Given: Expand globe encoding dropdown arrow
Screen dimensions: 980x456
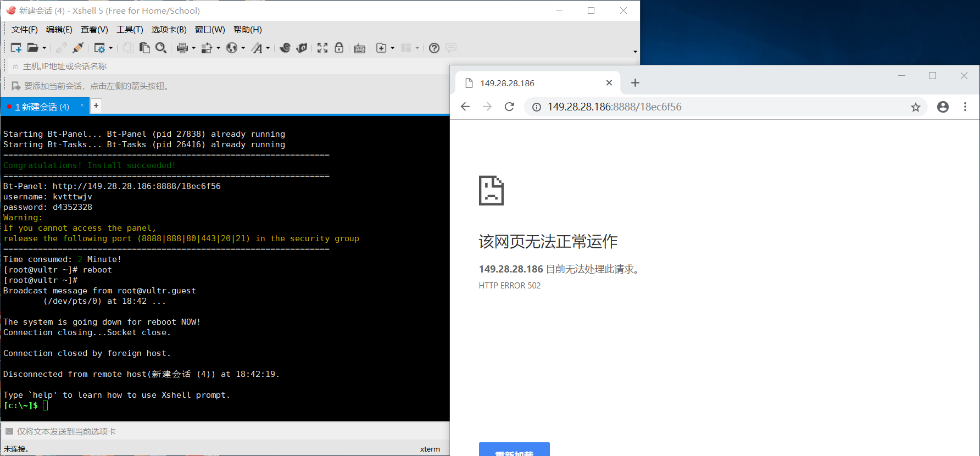Looking at the screenshot, I should click(x=243, y=48).
